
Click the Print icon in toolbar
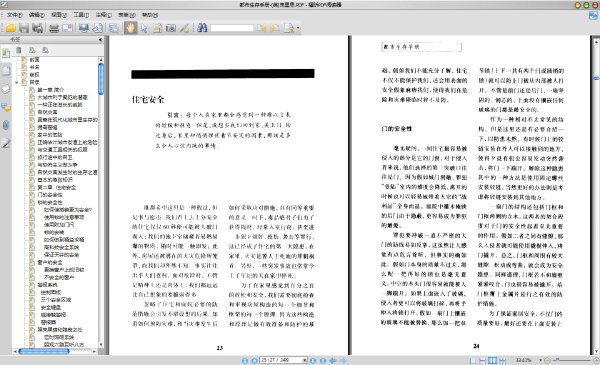[x=54, y=28]
